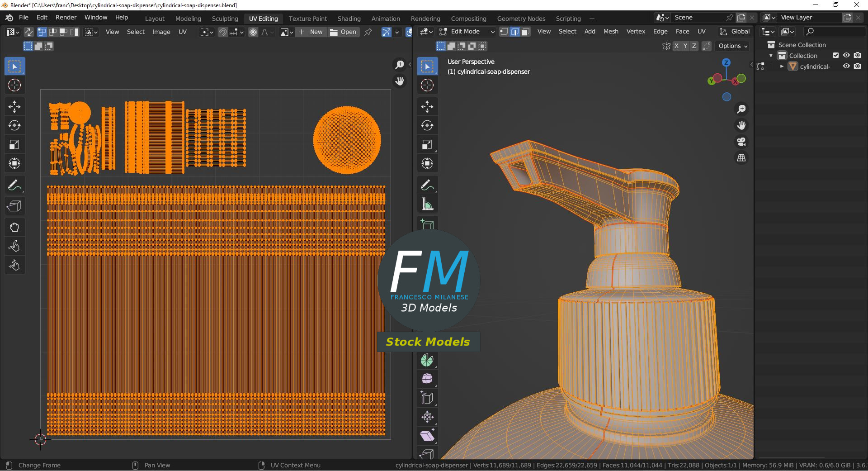Hide cylindrical- object via eye icon

[847, 67]
